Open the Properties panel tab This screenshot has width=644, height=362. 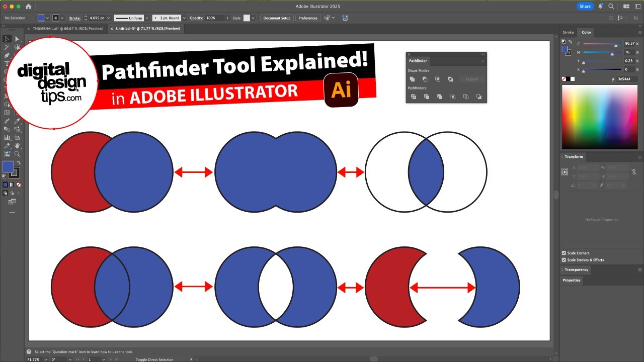pyautogui.click(x=572, y=280)
